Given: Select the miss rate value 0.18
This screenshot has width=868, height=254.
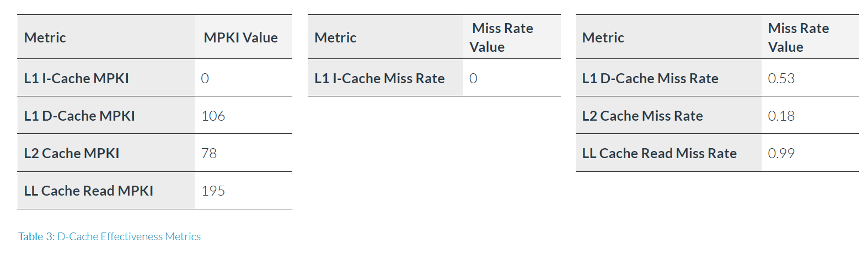Looking at the screenshot, I should point(781,116).
